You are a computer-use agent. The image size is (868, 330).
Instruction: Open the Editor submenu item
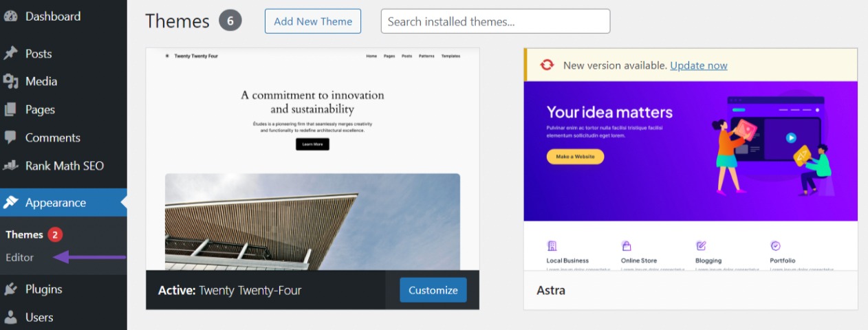[x=19, y=257]
